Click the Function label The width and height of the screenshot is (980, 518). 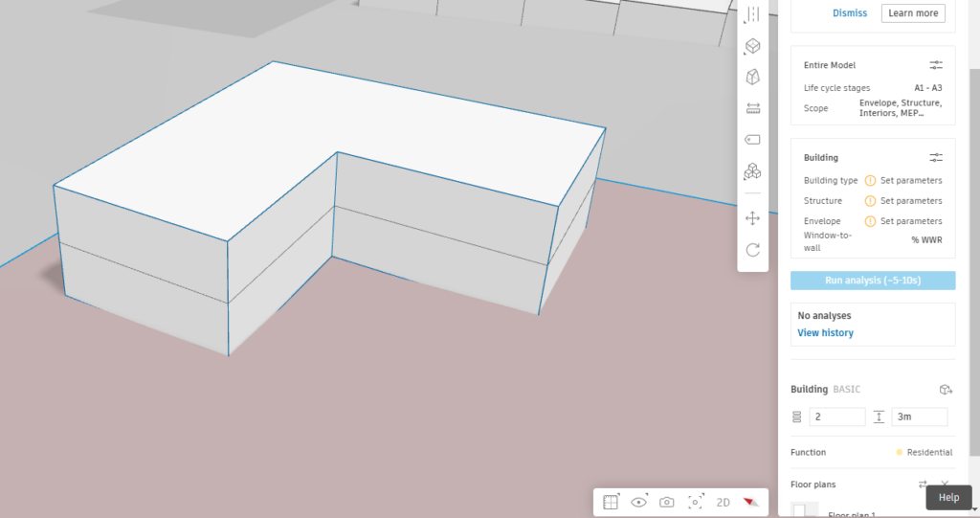[x=808, y=452]
